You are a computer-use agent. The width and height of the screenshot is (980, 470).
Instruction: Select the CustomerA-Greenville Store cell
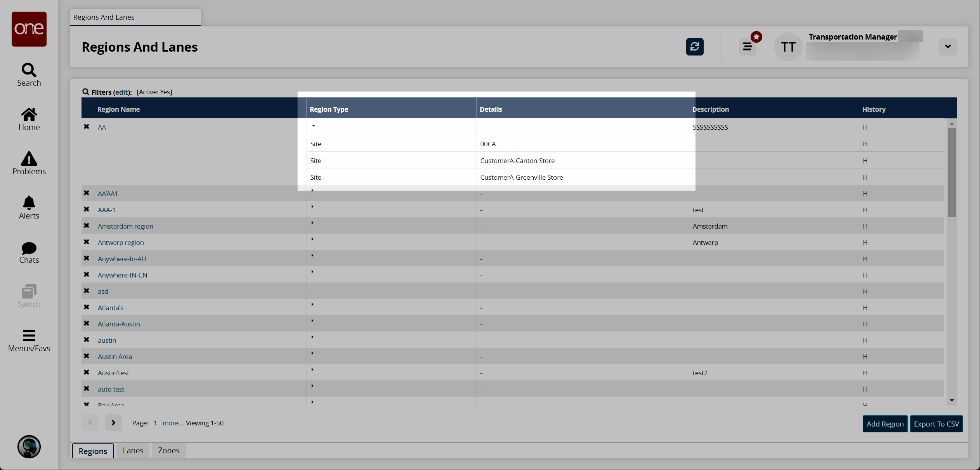[583, 177]
